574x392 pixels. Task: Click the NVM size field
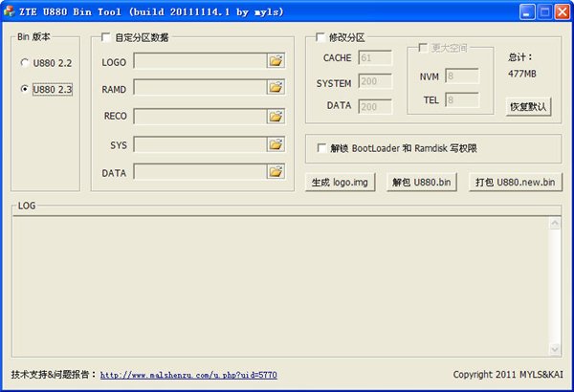click(x=462, y=76)
